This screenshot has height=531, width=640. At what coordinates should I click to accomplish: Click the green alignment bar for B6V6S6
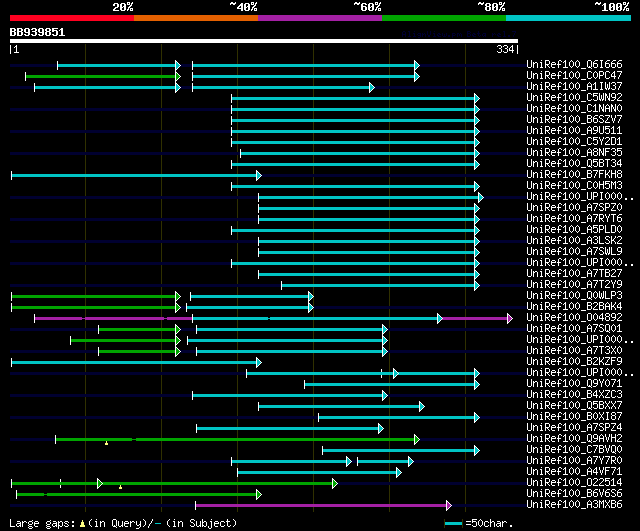click(x=139, y=495)
